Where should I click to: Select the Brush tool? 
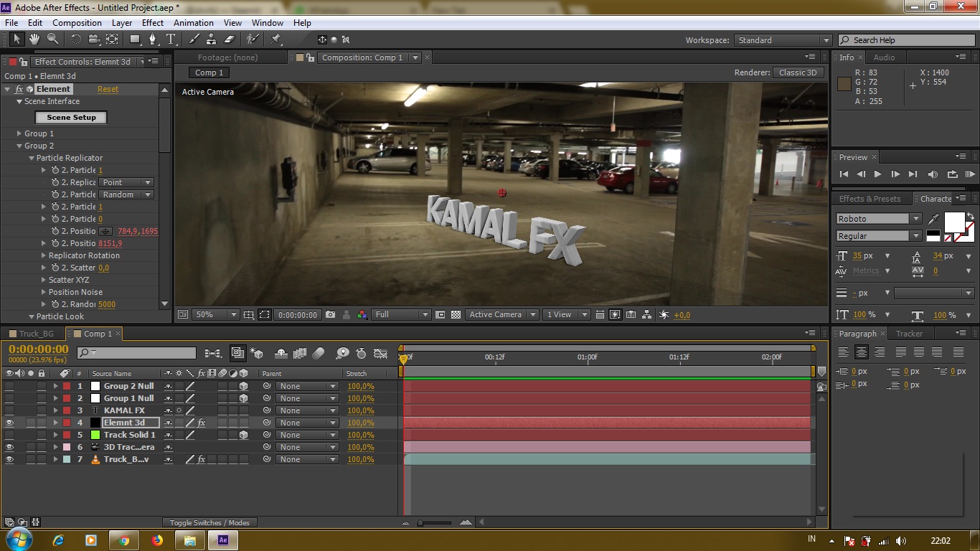[194, 39]
